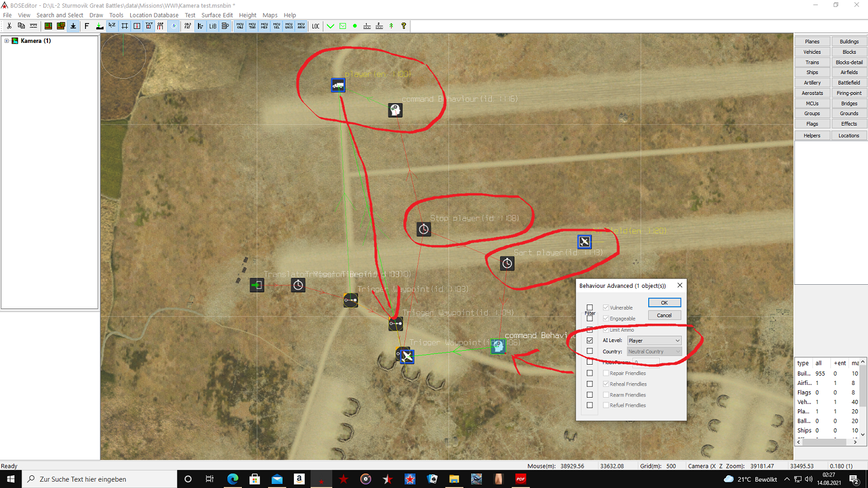Click the LOC toolbar button
The image size is (868, 488).
[x=315, y=26]
